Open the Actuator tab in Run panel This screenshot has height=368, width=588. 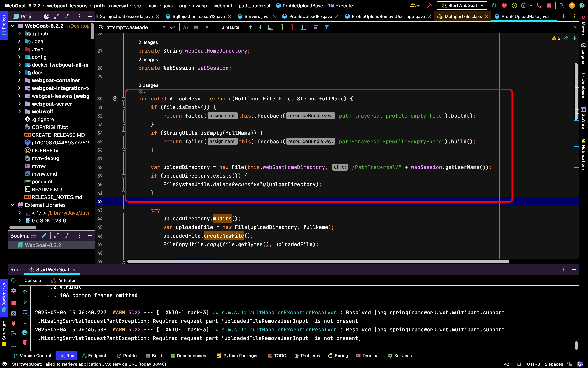[64, 280]
